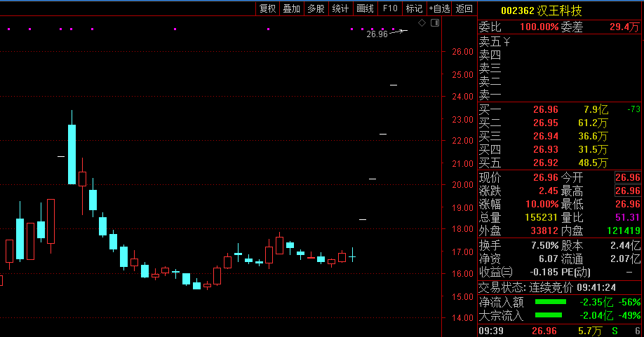
Task: Open the 多股 multi-stock view
Action: pyautogui.click(x=316, y=8)
